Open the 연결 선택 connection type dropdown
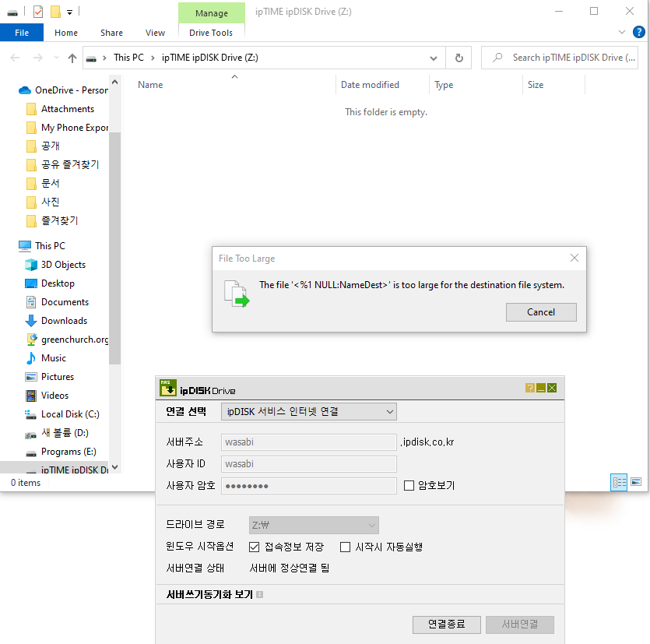The height and width of the screenshot is (644, 650). [x=309, y=411]
